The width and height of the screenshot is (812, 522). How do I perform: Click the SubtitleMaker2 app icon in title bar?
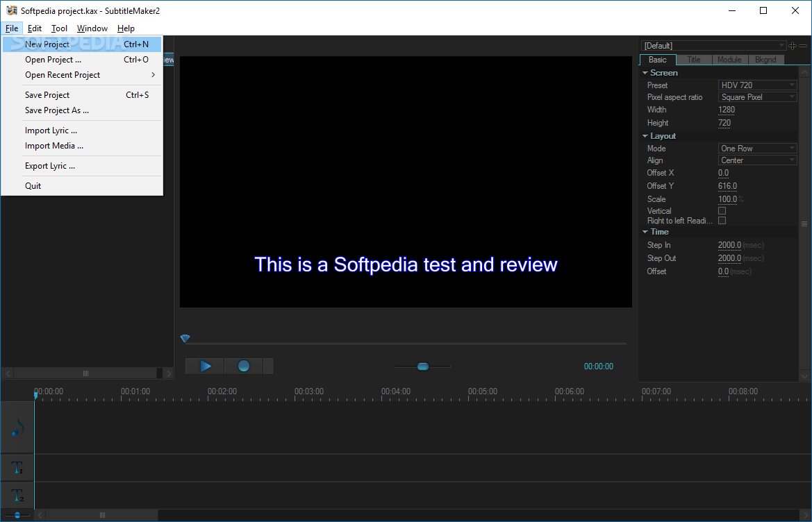click(x=11, y=10)
